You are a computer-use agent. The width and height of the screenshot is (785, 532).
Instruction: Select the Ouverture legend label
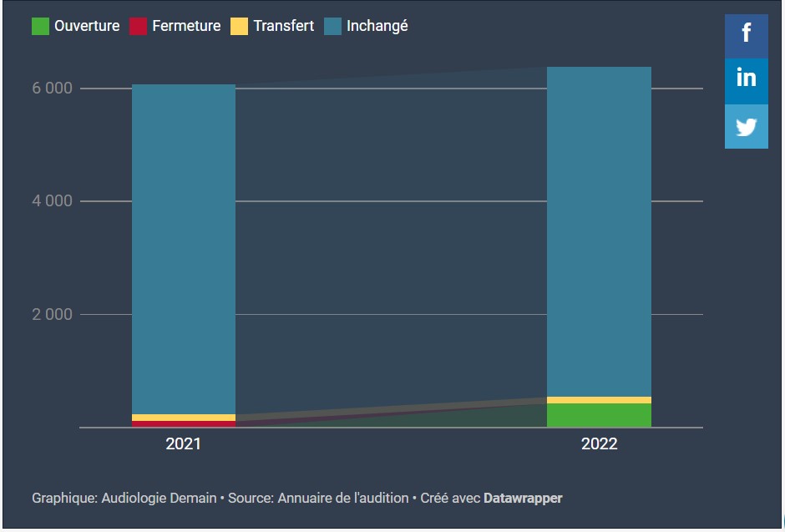pyautogui.click(x=87, y=27)
